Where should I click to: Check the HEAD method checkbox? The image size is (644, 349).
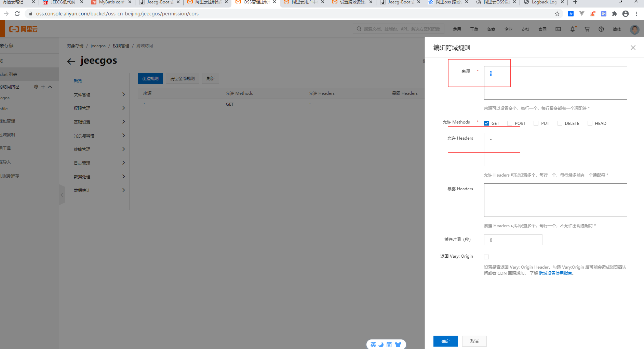coord(590,123)
